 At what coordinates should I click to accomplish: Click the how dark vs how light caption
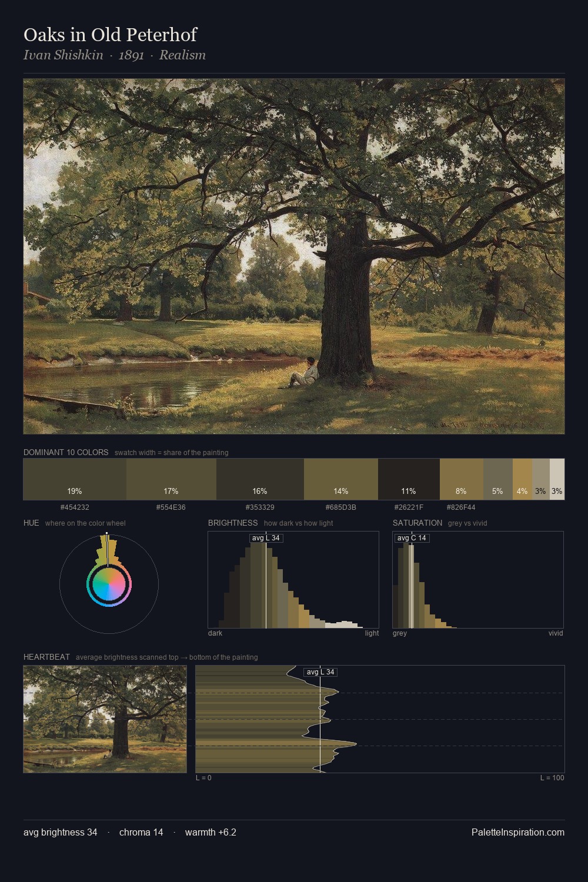[x=299, y=523]
